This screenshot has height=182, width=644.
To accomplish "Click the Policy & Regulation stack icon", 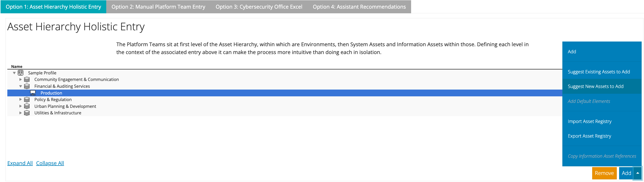I will click(27, 99).
